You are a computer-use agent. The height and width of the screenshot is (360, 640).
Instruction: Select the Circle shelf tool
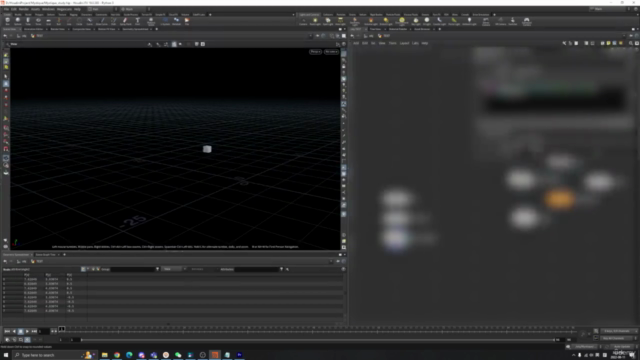tap(79, 21)
